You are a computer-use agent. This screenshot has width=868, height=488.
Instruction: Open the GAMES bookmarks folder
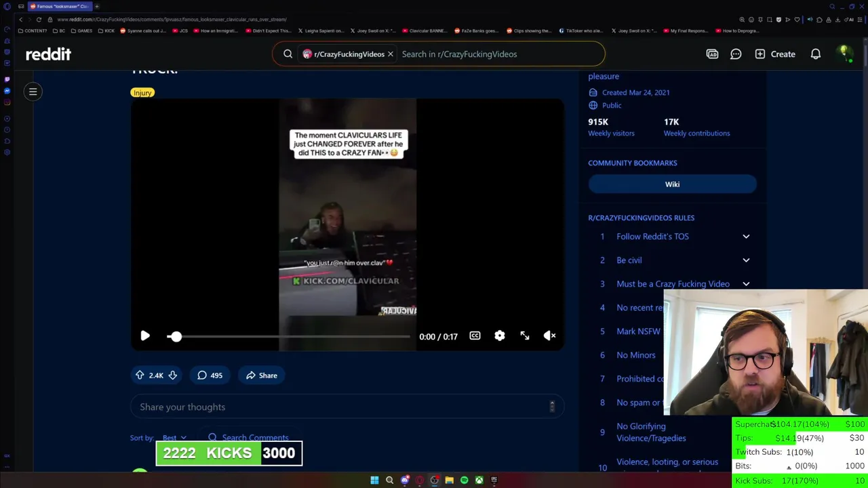tap(81, 30)
